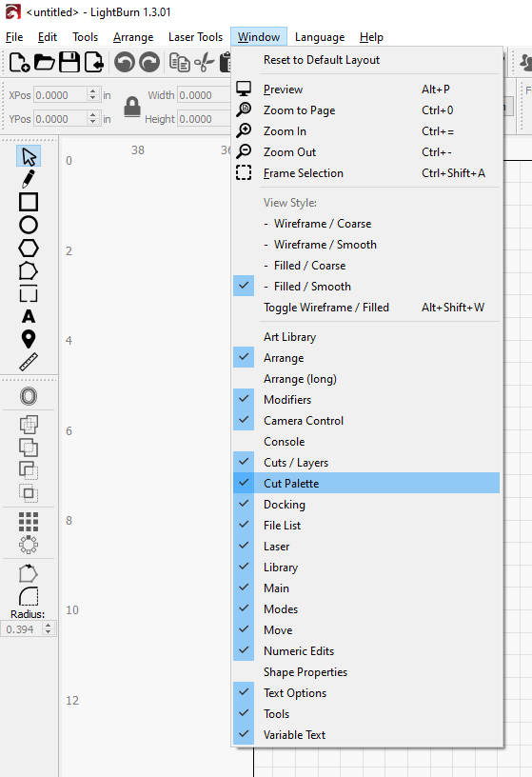Screen dimensions: 532x777
Task: Open the Help menu
Action: click(371, 37)
